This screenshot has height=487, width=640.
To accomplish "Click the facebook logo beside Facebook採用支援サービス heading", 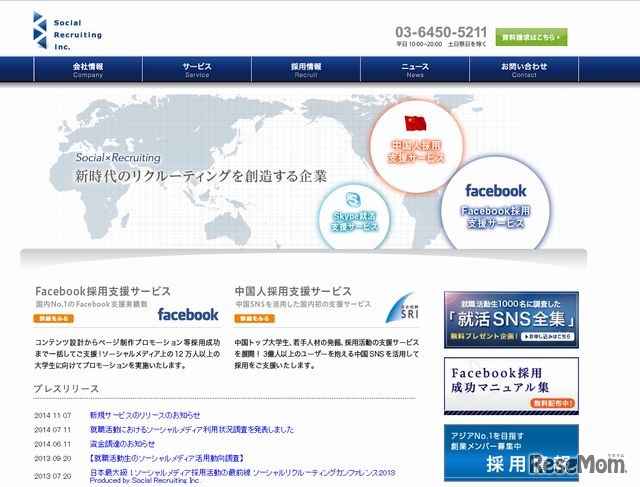I will click(188, 314).
